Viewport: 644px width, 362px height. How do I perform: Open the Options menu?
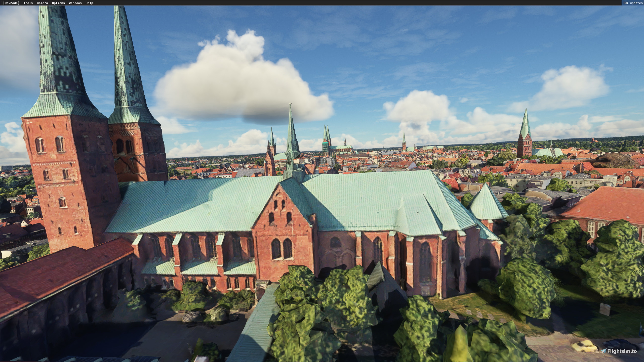(x=58, y=3)
